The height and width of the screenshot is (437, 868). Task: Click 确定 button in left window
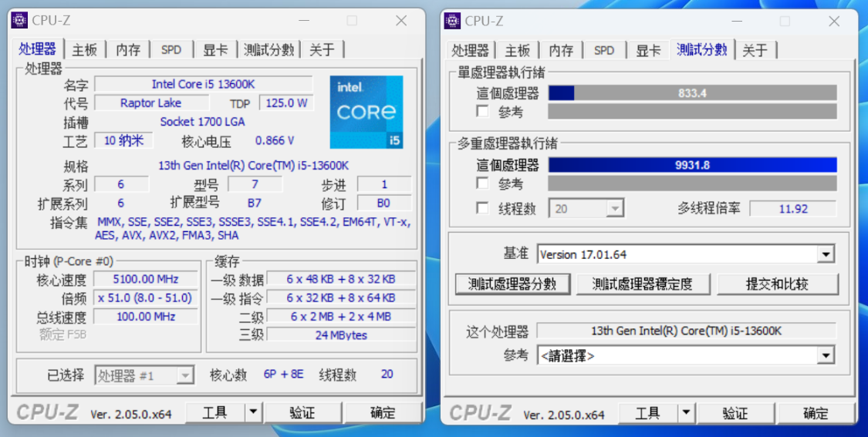(x=383, y=412)
